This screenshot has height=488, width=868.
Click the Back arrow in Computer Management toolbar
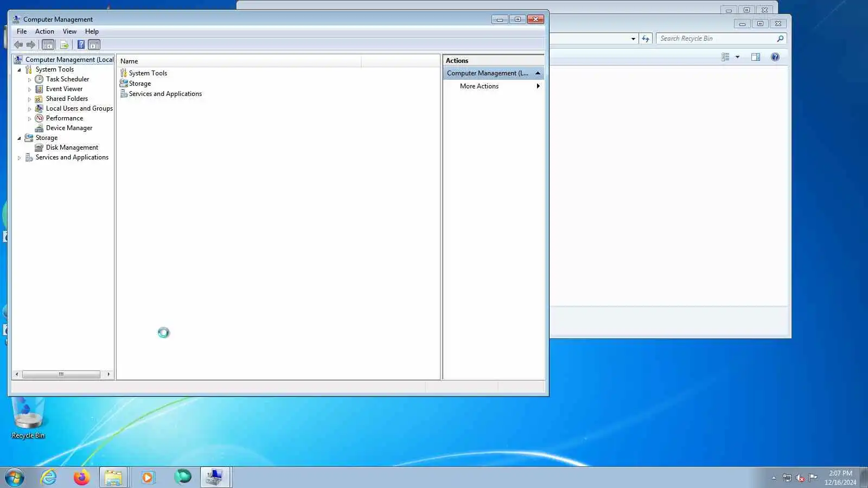tap(18, 44)
